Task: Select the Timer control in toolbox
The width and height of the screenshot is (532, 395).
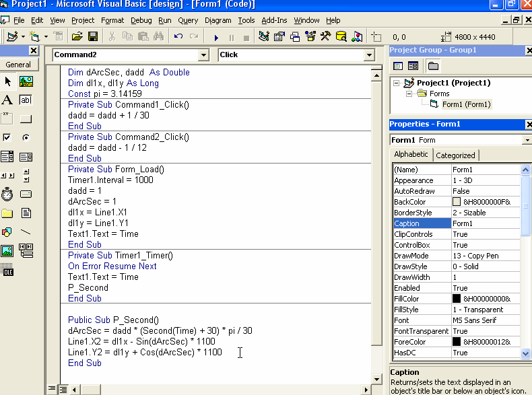Action: pyautogui.click(x=7, y=194)
